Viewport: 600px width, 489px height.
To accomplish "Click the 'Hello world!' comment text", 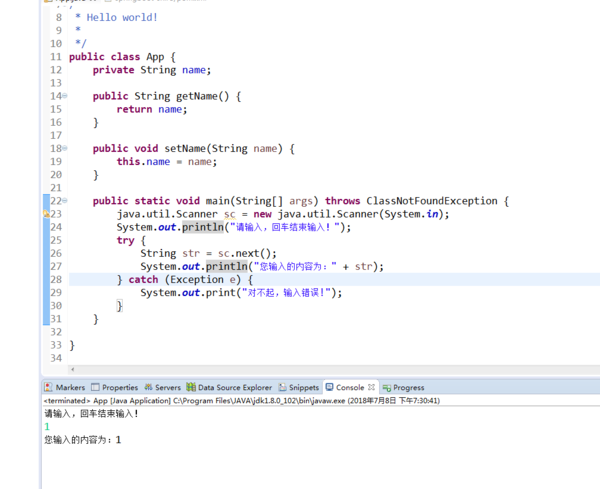I will click(x=122, y=17).
